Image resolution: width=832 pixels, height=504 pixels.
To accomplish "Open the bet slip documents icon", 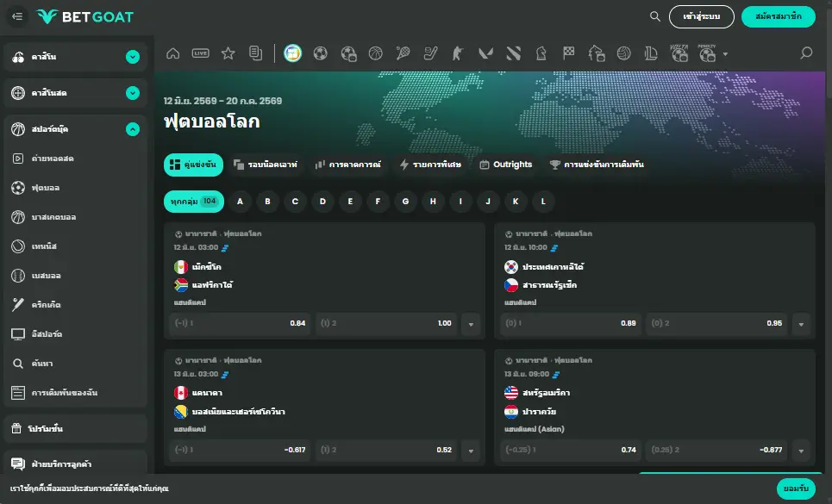I will (256, 53).
